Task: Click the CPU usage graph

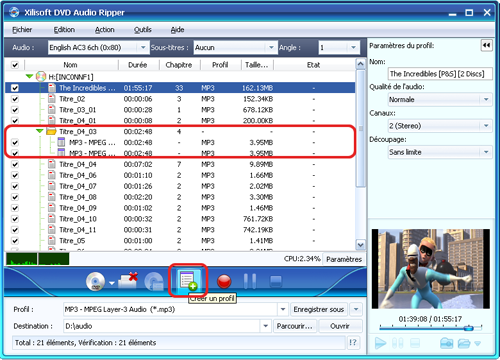Action: tap(37, 259)
